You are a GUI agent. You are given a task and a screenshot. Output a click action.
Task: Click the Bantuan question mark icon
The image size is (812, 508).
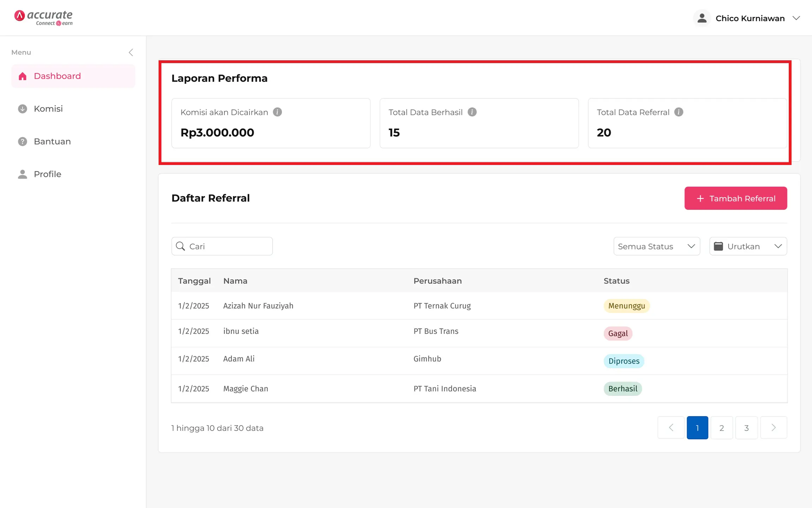[x=23, y=142]
